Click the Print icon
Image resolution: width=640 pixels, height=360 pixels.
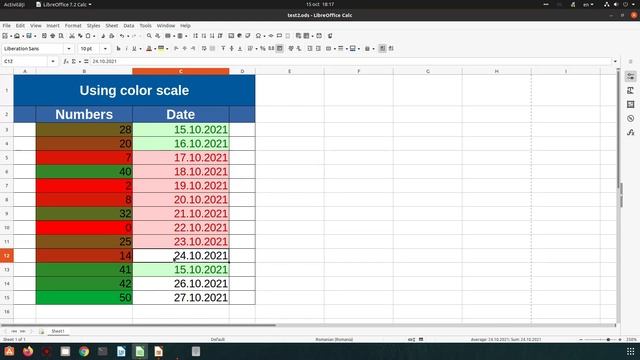coord(52,36)
